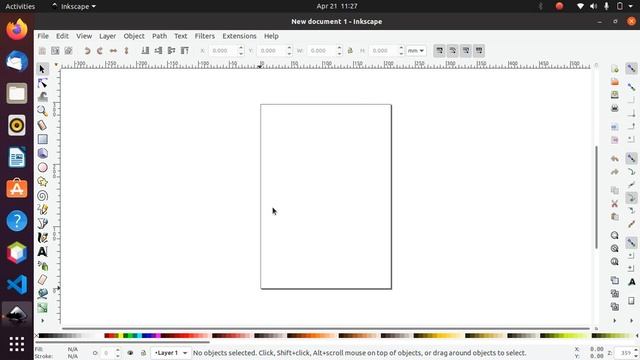
Task: Open the Edit menu
Action: (62, 36)
